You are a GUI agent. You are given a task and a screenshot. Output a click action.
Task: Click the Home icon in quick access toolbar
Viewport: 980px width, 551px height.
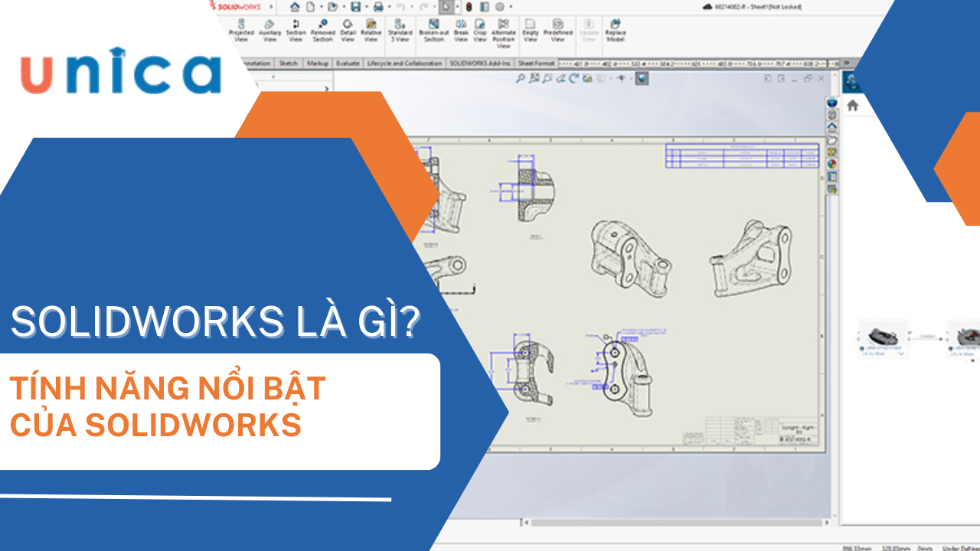[295, 6]
